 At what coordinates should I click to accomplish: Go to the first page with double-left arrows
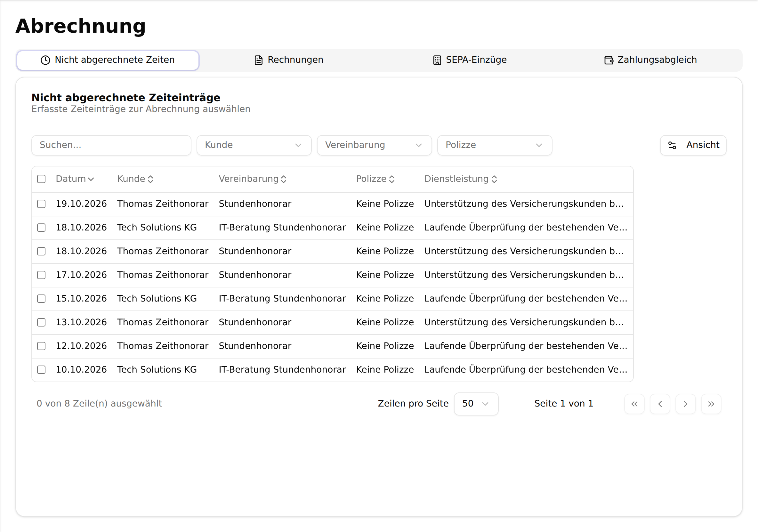(x=634, y=404)
